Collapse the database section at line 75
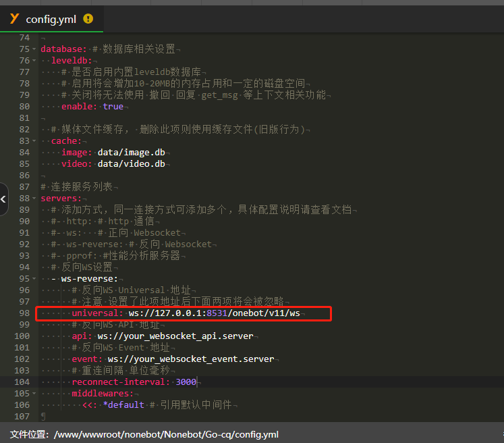This screenshot has height=443, width=504. coord(34,49)
